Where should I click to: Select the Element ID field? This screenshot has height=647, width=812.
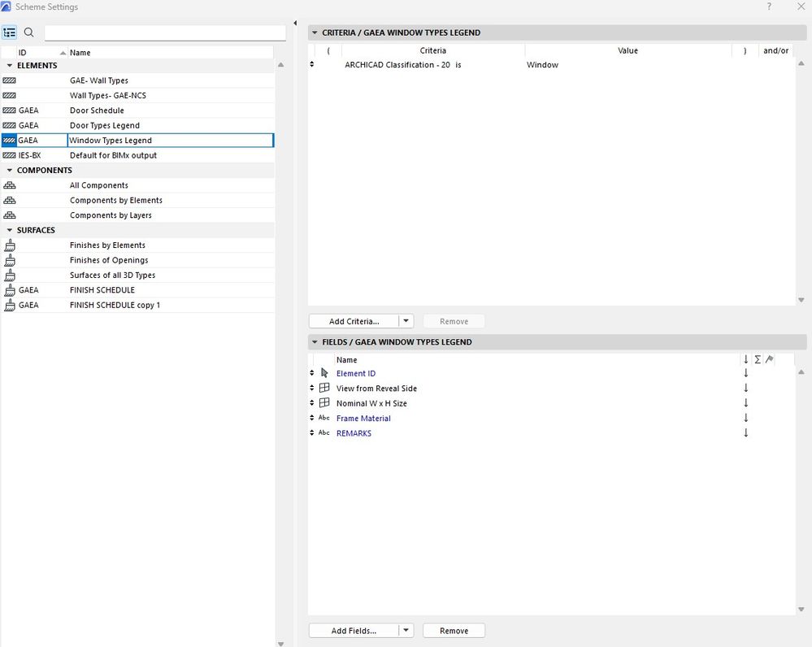(356, 374)
